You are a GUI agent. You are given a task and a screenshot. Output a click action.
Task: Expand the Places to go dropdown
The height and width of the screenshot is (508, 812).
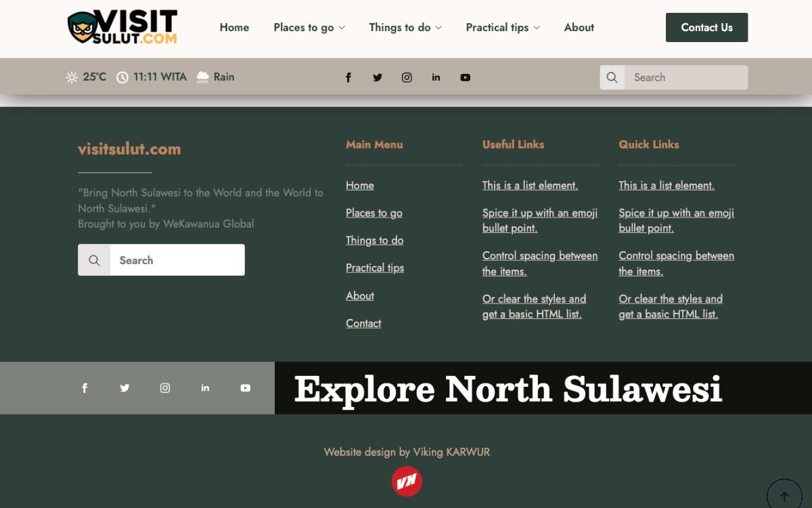coord(309,28)
